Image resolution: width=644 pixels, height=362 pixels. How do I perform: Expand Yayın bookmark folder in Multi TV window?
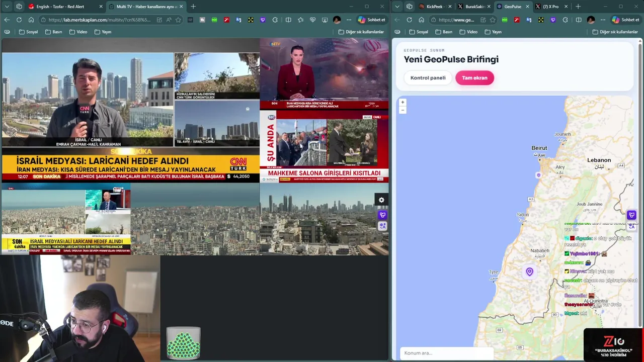point(102,32)
